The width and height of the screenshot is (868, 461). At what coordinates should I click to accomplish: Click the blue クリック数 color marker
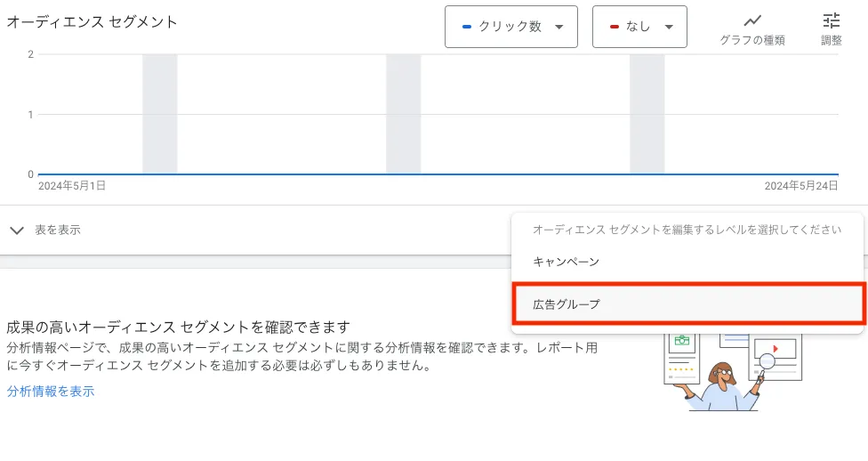467,27
